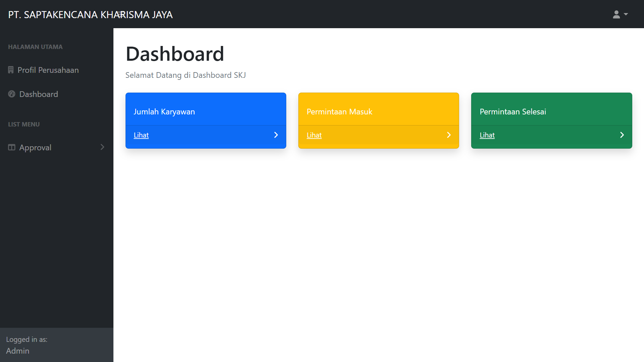Select the Permintaan Selesai card header
This screenshot has width=644, height=362.
(x=512, y=112)
